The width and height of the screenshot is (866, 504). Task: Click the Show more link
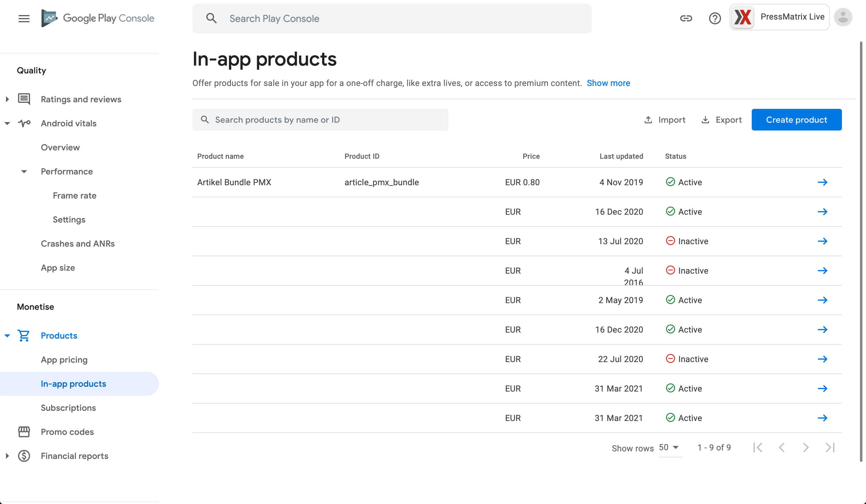pos(608,83)
